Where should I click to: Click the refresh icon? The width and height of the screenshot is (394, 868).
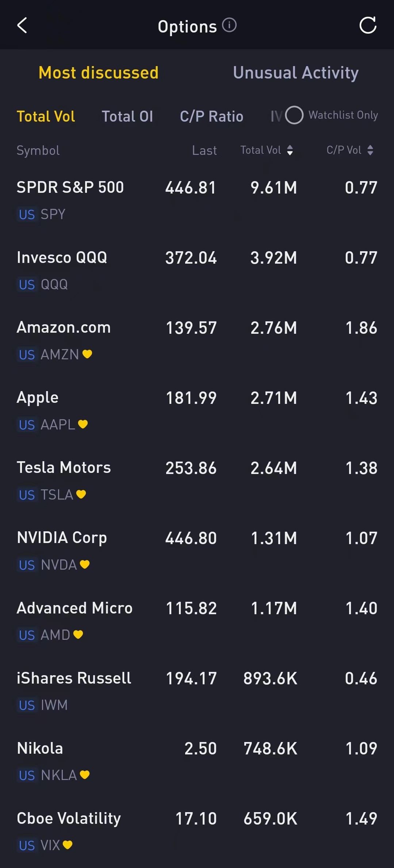click(x=368, y=26)
